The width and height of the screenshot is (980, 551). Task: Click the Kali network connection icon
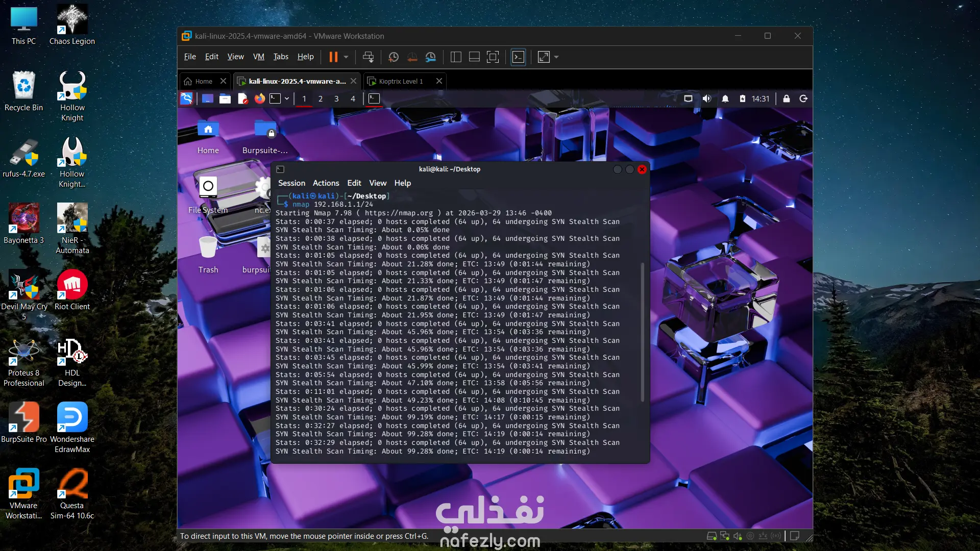point(688,98)
